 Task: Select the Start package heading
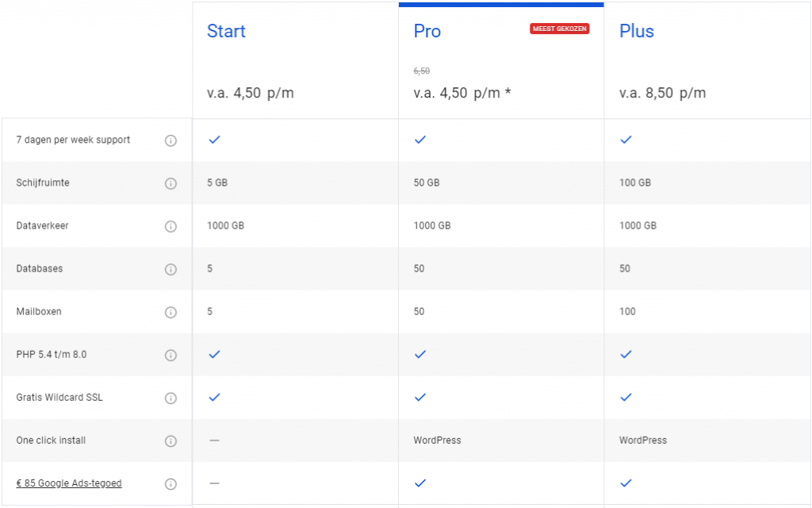tap(226, 31)
